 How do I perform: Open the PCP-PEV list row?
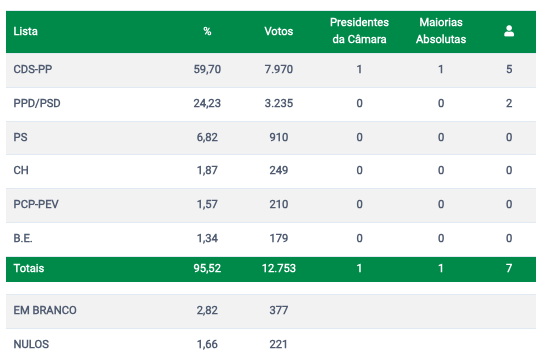(x=271, y=205)
